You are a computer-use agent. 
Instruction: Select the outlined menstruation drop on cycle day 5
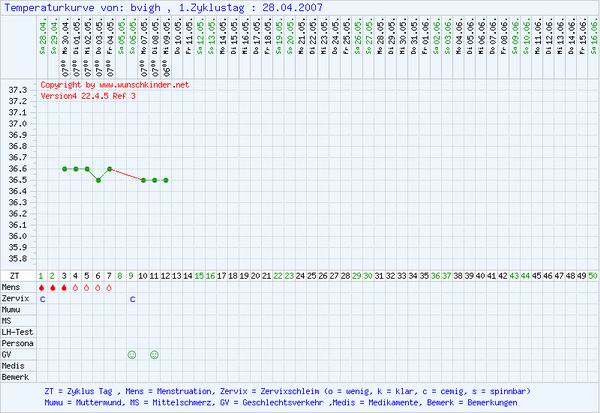pos(87,287)
